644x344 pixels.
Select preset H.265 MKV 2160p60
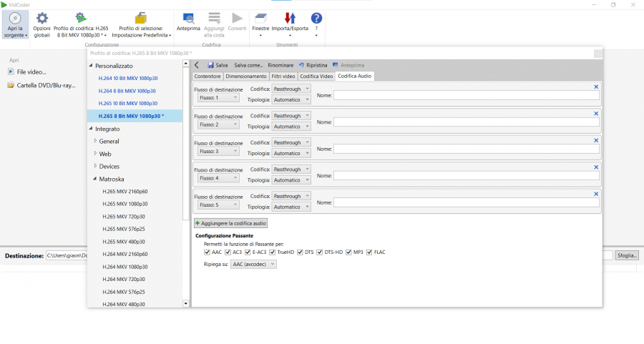pos(125,191)
